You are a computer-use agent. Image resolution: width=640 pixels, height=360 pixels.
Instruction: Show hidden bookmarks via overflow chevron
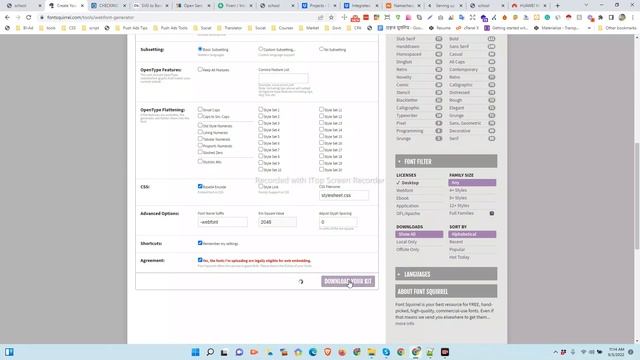tap(589, 28)
